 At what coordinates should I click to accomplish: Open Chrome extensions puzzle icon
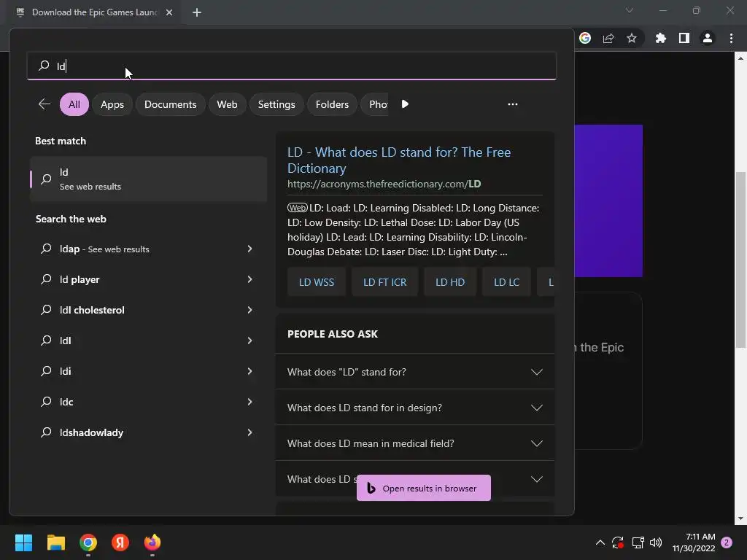tap(660, 38)
